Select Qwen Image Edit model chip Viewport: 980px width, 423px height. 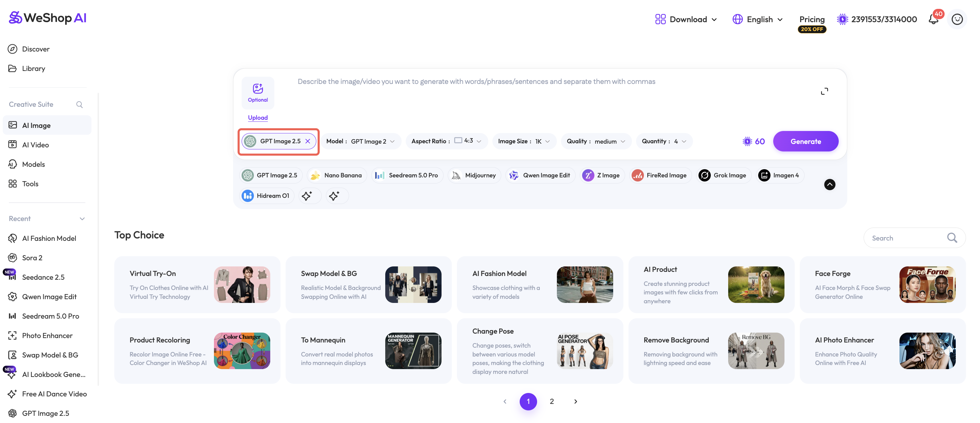(x=540, y=175)
